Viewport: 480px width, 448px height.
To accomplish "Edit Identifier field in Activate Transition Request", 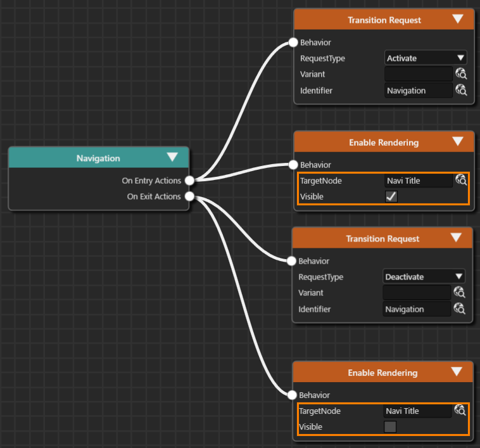I will (419, 91).
